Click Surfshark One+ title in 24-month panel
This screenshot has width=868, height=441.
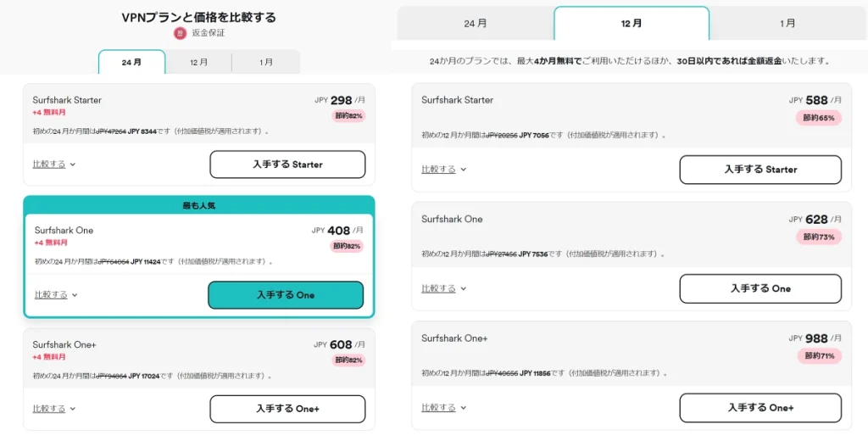(64, 344)
